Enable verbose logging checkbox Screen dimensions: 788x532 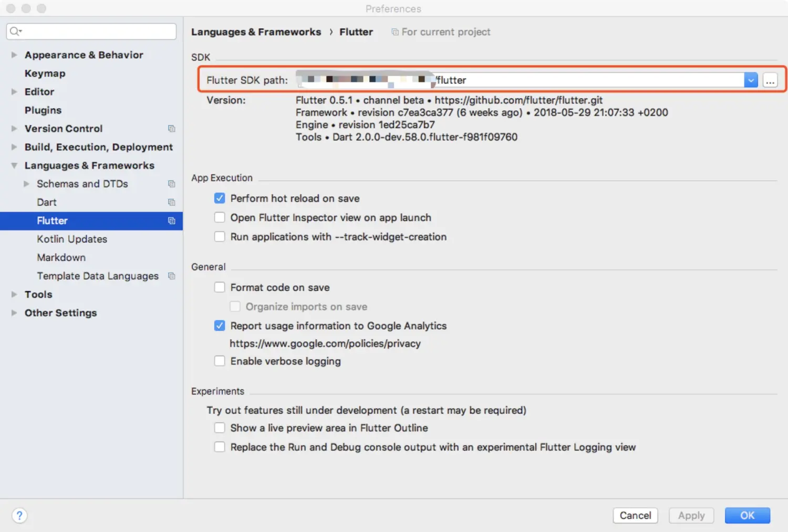pos(220,361)
